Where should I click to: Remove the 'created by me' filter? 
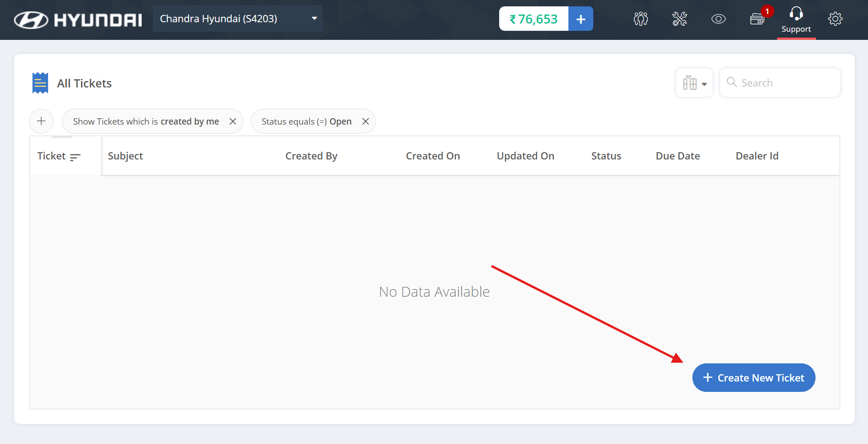click(233, 121)
